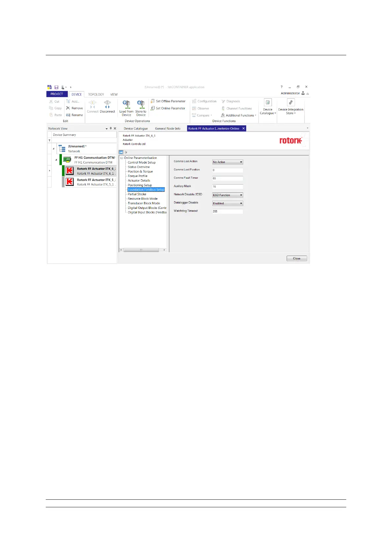The image size is (392, 554).
Task: Open the PROJECT ribbon tab
Action: [57, 94]
